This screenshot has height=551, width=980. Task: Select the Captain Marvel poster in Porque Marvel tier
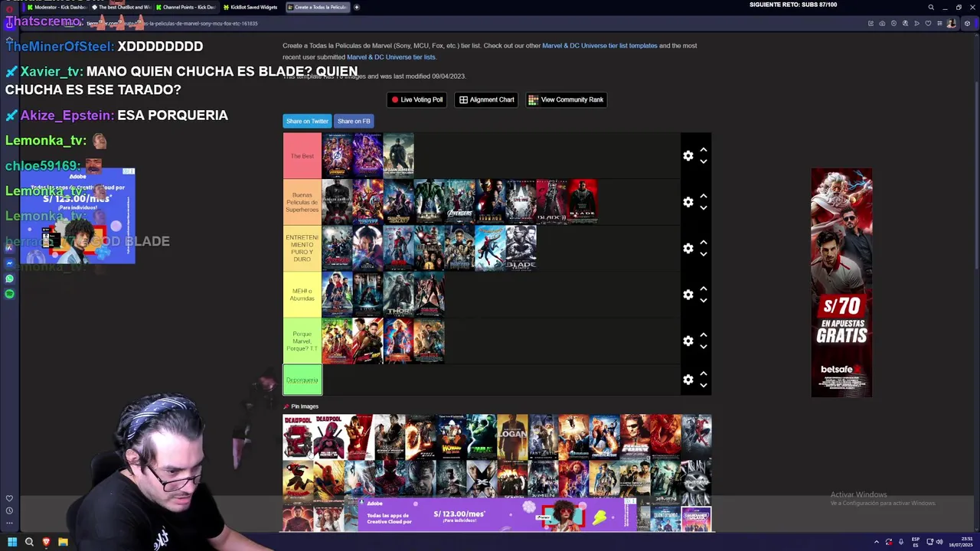click(x=398, y=341)
